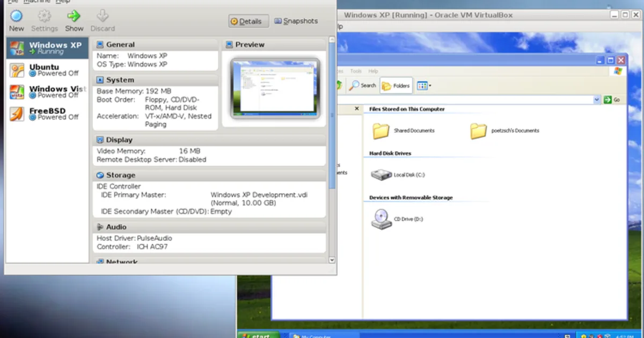This screenshot has height=338, width=644.
Task: Open the XP address bar dropdown arrow
Action: pyautogui.click(x=597, y=100)
